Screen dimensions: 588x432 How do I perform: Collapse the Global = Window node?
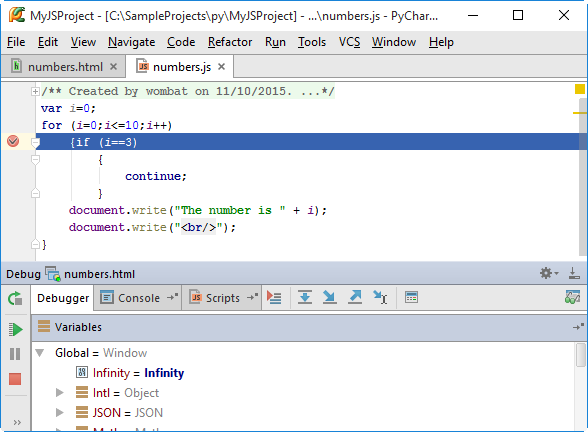[x=40, y=353]
